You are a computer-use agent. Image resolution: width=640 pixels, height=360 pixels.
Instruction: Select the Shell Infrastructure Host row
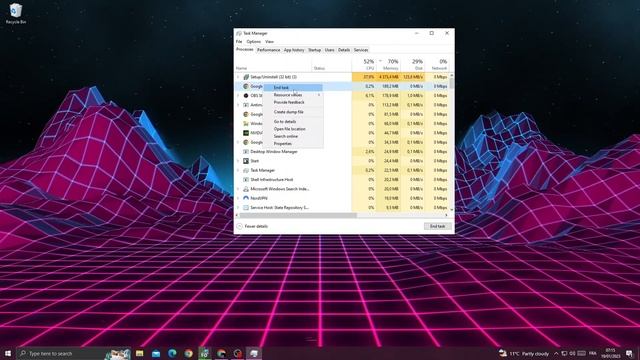coord(342,180)
